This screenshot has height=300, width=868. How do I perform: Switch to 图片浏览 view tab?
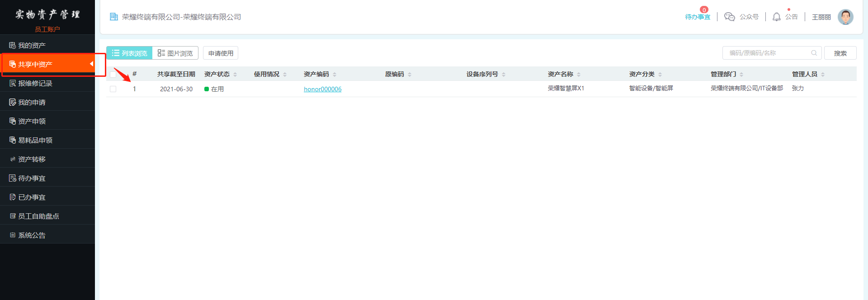pyautogui.click(x=175, y=53)
